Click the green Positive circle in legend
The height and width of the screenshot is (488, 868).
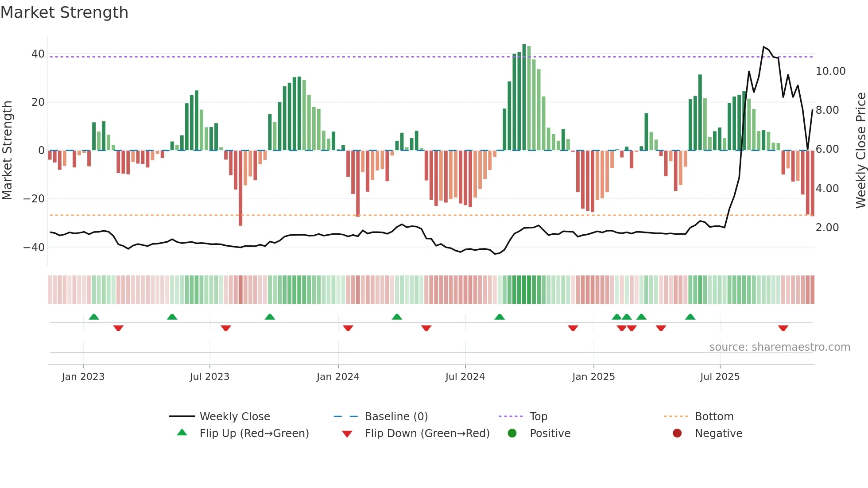pyautogui.click(x=512, y=433)
